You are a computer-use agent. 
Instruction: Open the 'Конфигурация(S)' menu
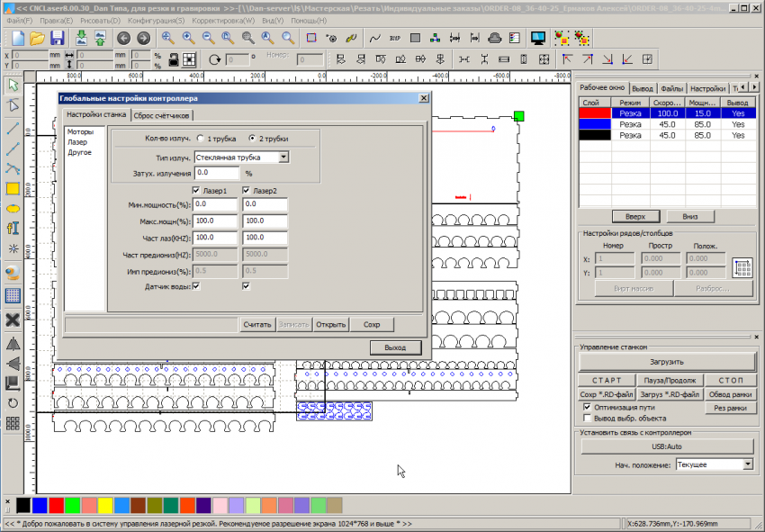pos(156,19)
